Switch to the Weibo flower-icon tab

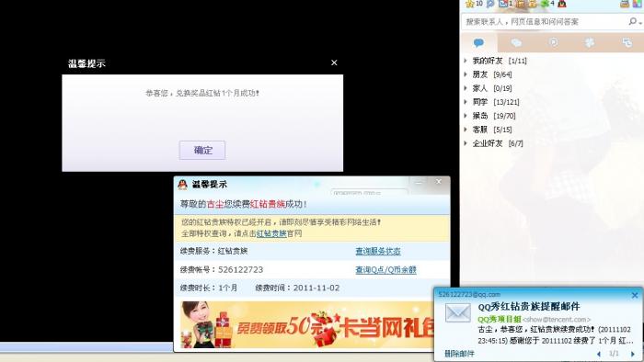pos(590,42)
